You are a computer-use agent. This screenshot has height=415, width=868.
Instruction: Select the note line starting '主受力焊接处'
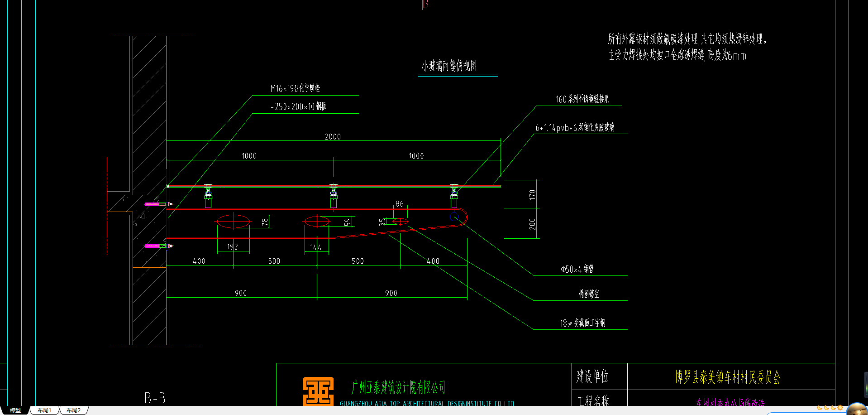677,55
